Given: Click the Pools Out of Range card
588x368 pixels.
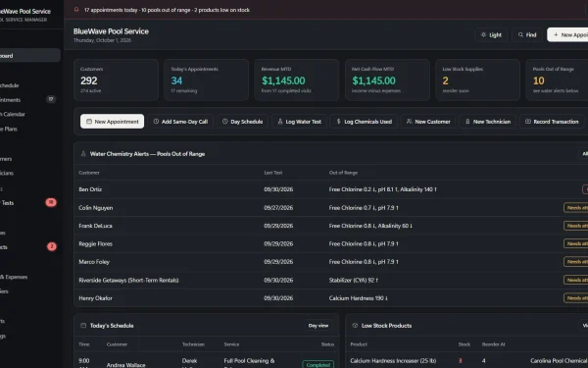Looking at the screenshot, I should click(x=557, y=79).
